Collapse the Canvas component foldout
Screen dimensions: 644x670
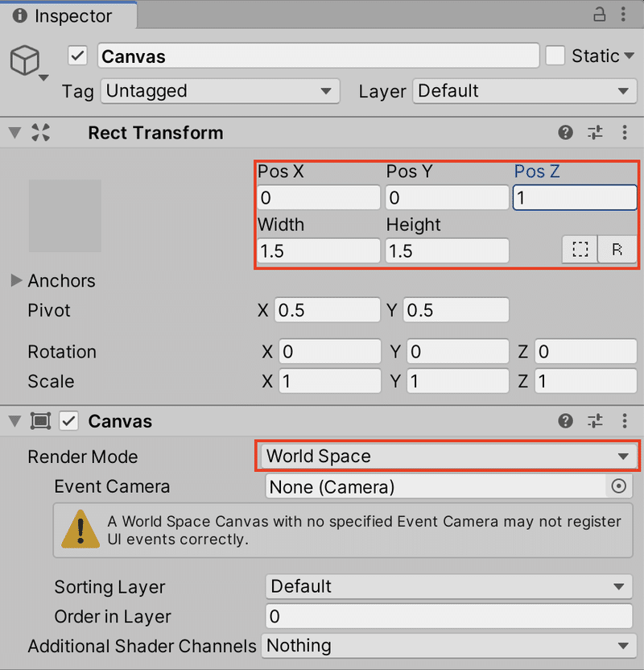click(x=15, y=421)
